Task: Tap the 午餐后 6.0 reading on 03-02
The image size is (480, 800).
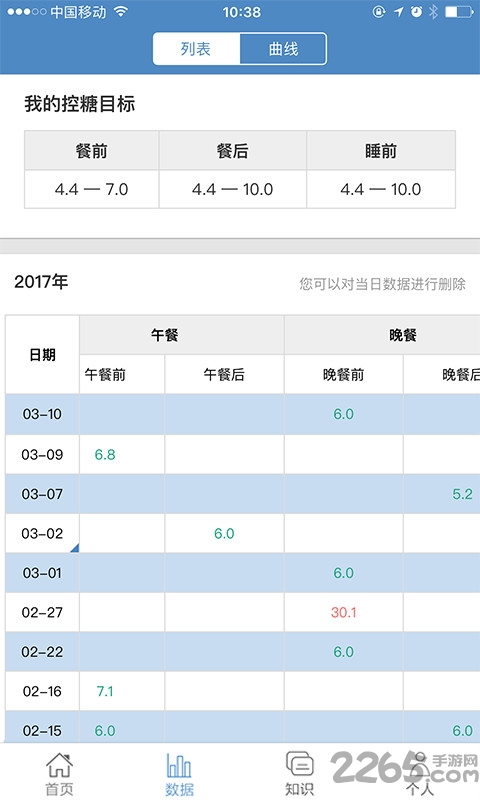Action: (x=224, y=534)
